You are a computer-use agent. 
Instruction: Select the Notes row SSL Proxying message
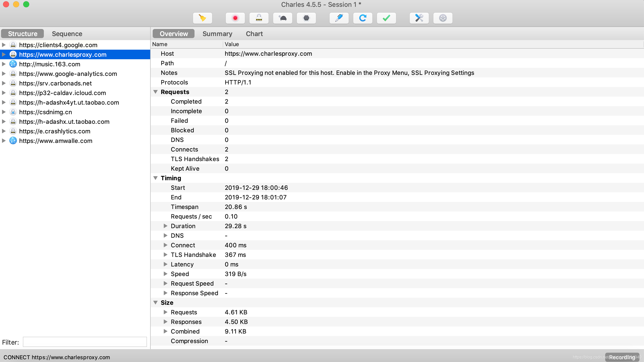(349, 73)
